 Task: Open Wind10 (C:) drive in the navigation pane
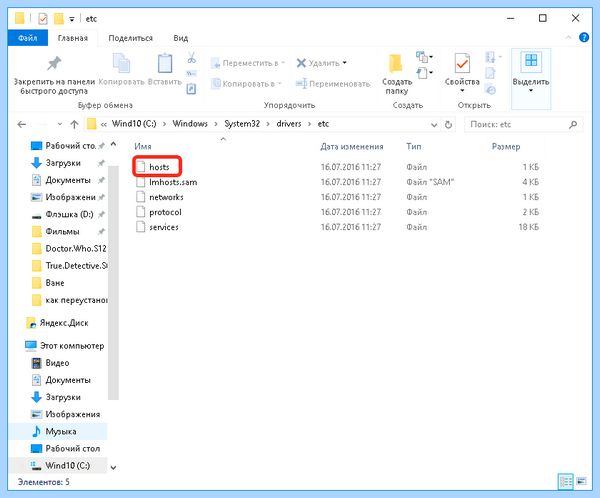(67, 465)
